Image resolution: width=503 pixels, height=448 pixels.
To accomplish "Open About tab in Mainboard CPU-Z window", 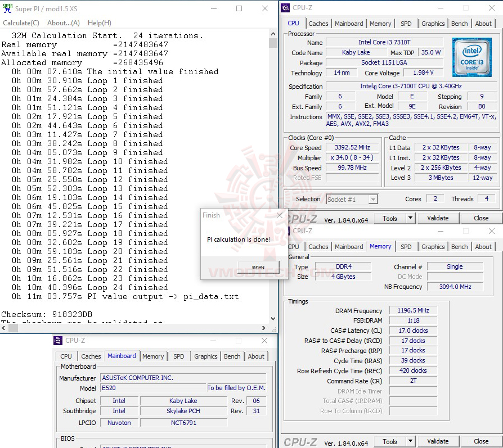I will [x=256, y=356].
